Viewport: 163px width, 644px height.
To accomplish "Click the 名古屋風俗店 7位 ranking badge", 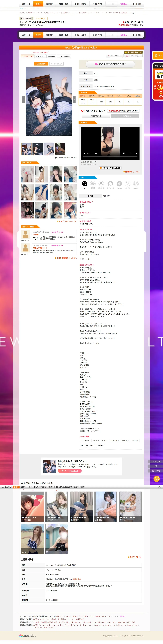I will [x=133, y=52].
